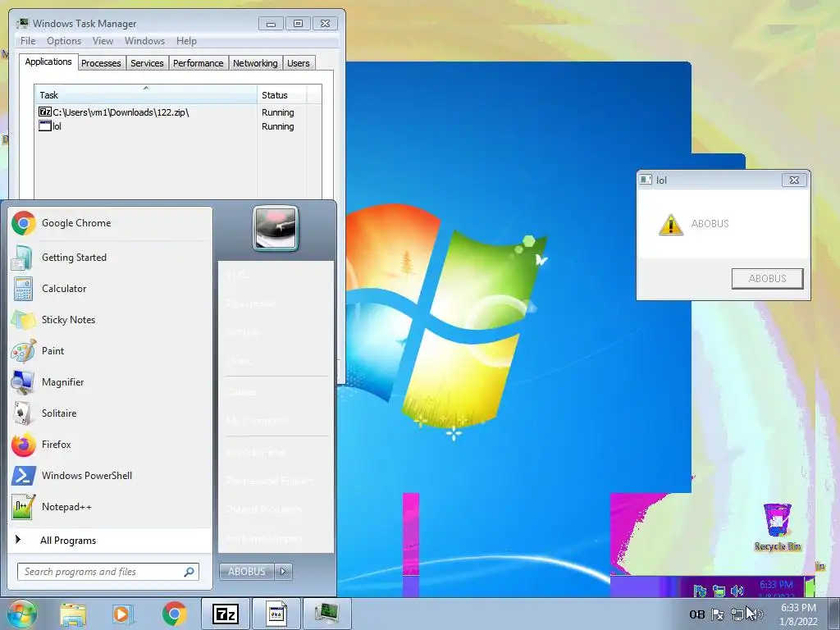Open Paint from the Start menu
The image size is (840, 630).
(x=110, y=351)
